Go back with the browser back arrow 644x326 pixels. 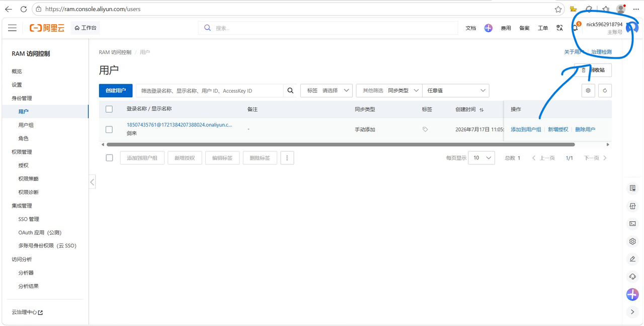click(9, 9)
